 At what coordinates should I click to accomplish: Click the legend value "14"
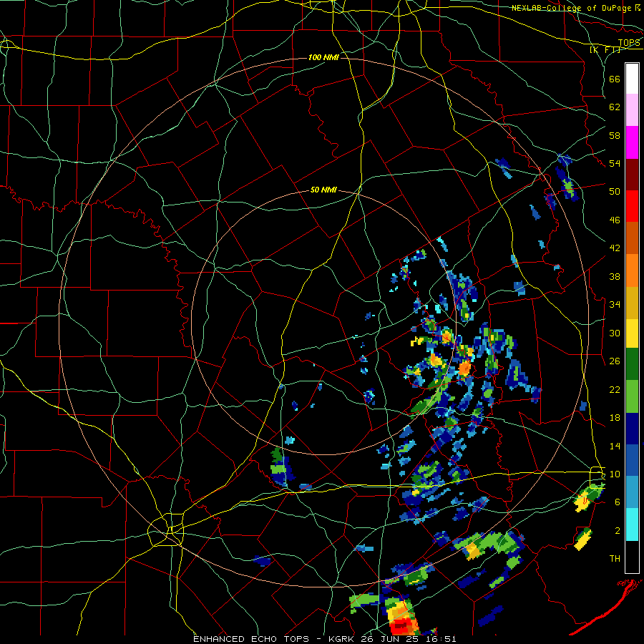(615, 446)
